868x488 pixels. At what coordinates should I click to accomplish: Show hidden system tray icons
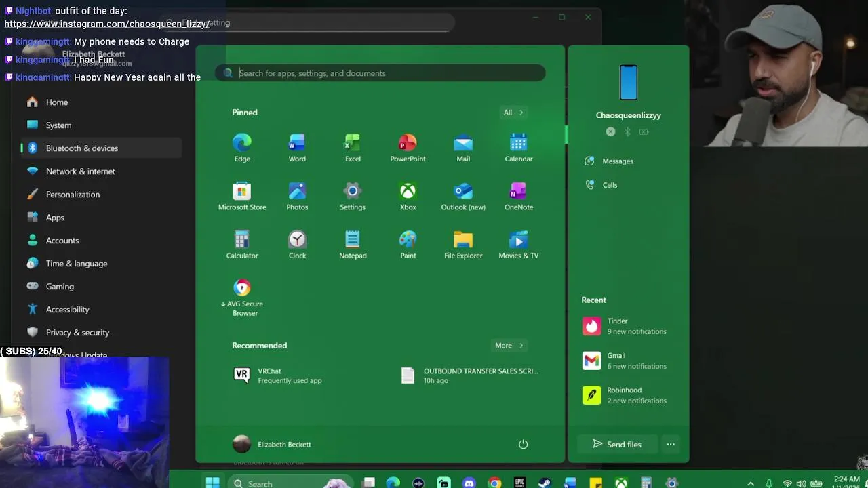pyautogui.click(x=750, y=483)
